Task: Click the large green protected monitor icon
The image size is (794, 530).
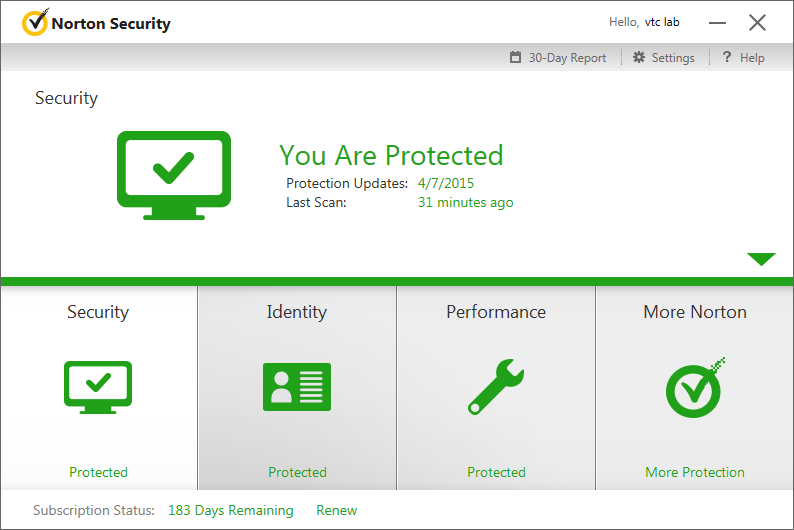Action: pyautogui.click(x=174, y=174)
